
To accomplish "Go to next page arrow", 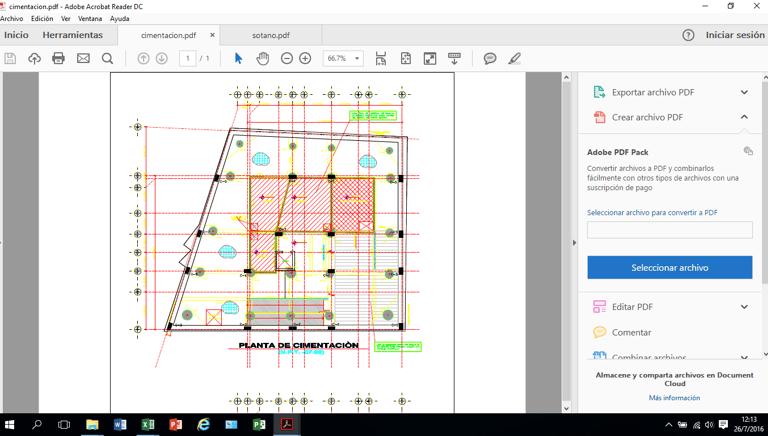I will pos(162,58).
